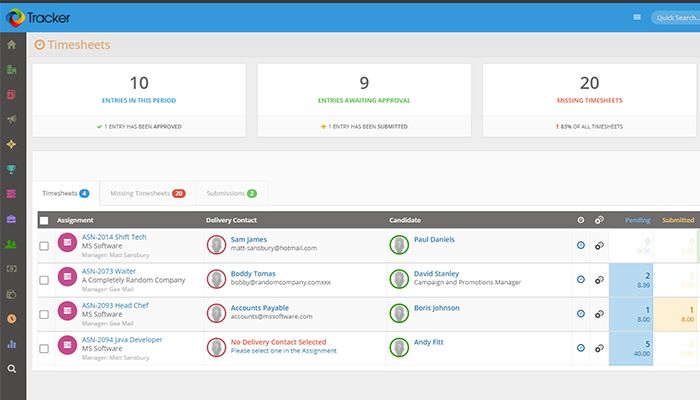Open ASN-2073 Waiter assignment link
700x400 pixels.
click(x=108, y=271)
